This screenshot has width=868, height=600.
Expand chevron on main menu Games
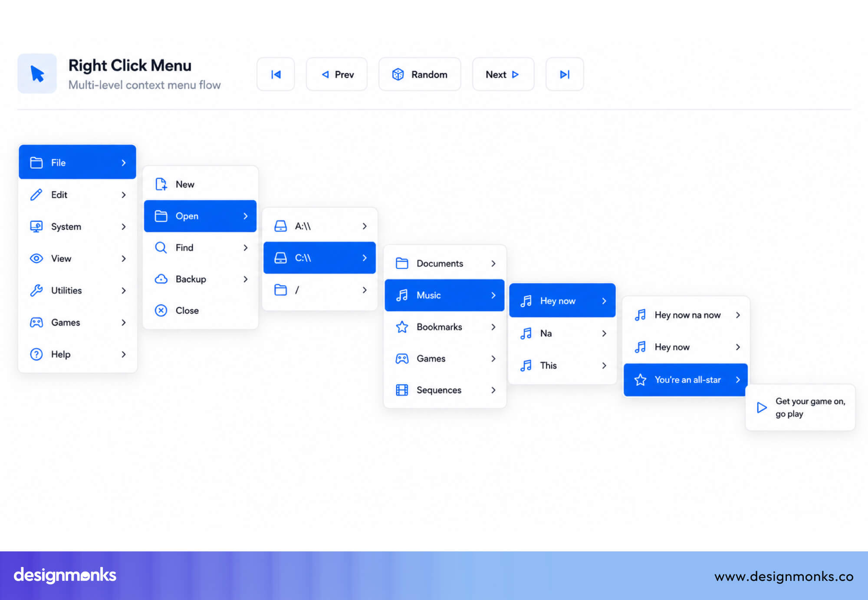point(124,322)
